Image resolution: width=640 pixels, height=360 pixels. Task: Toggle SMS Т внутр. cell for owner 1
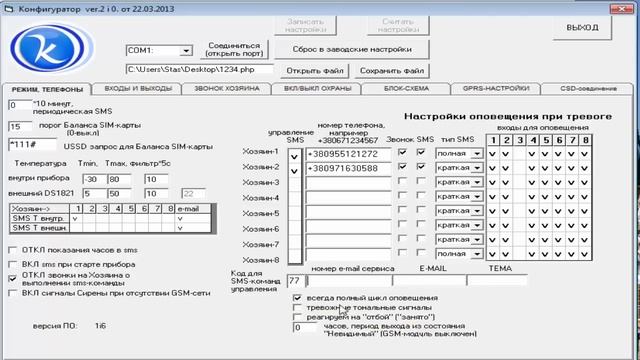[x=76, y=219]
